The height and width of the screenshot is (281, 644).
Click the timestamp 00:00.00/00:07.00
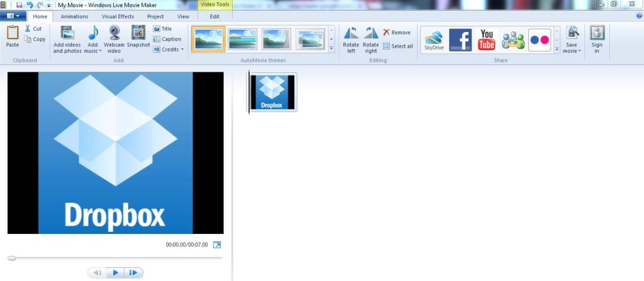click(x=187, y=245)
